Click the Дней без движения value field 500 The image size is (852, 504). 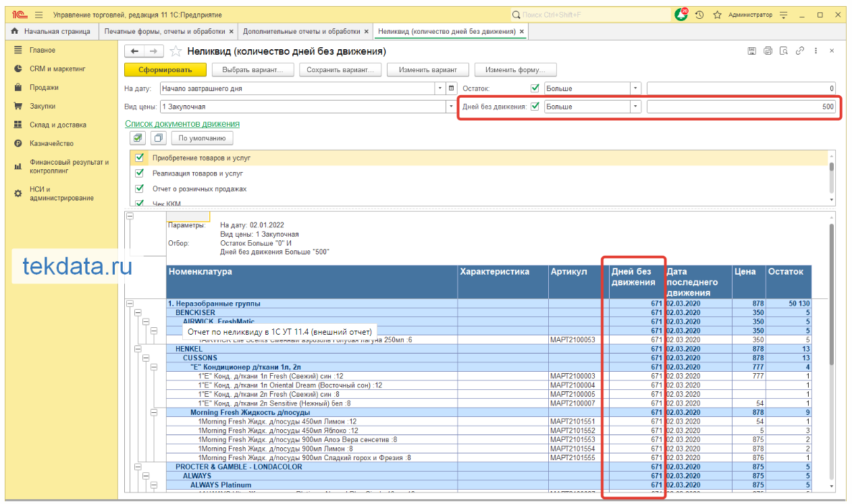(741, 107)
